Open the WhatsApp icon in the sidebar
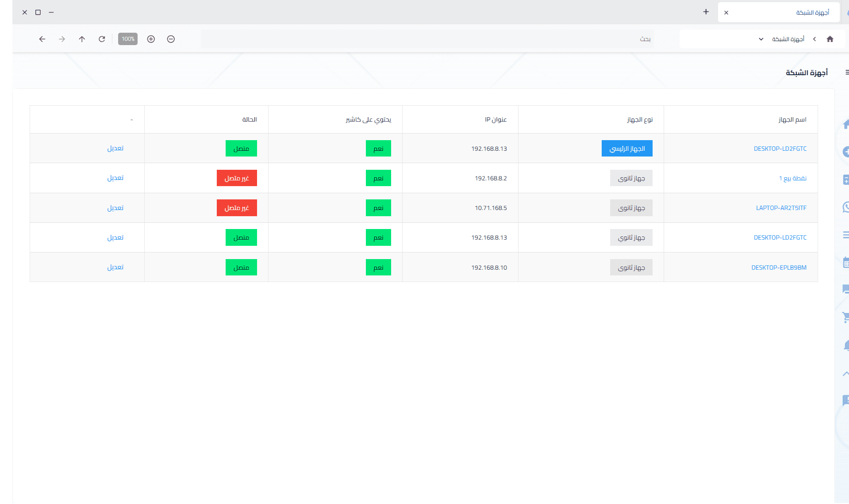 pyautogui.click(x=845, y=207)
